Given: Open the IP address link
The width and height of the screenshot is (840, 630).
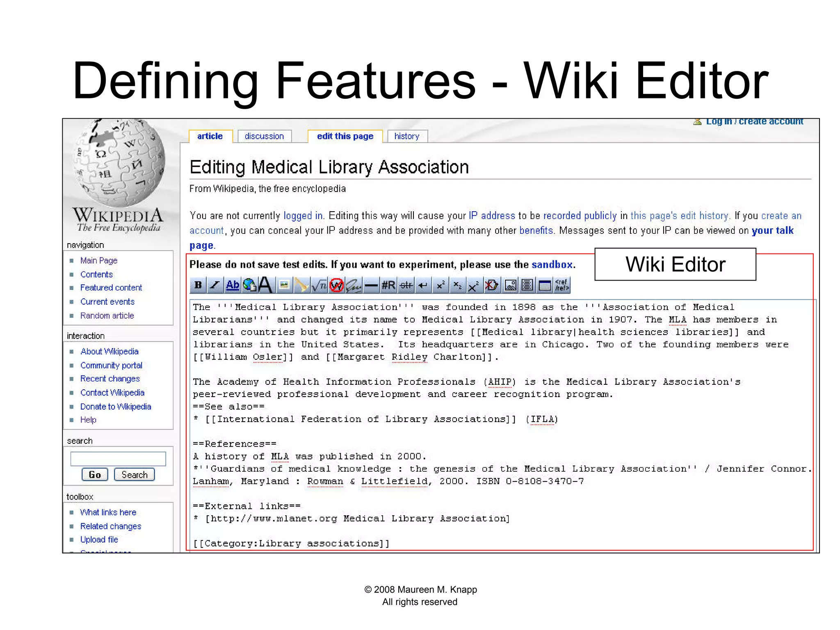Looking at the screenshot, I should point(492,216).
